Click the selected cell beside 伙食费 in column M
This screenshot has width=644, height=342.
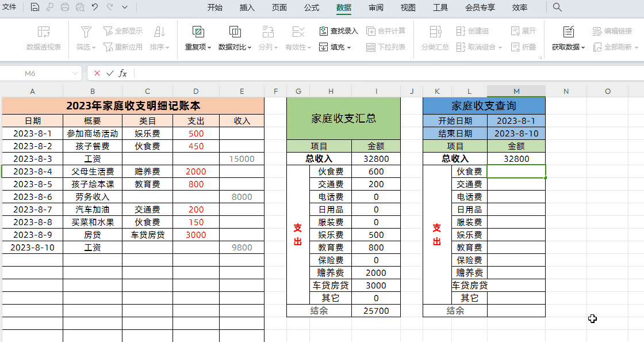(x=516, y=172)
